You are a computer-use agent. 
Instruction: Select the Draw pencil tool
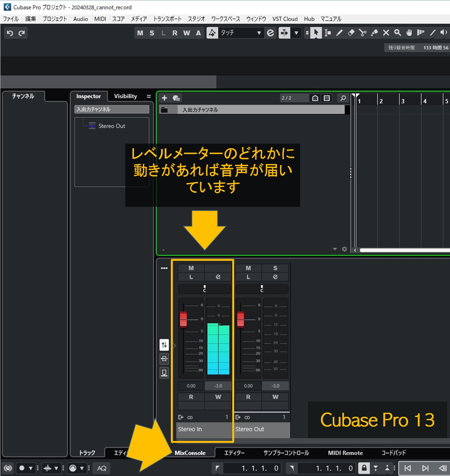[339, 33]
